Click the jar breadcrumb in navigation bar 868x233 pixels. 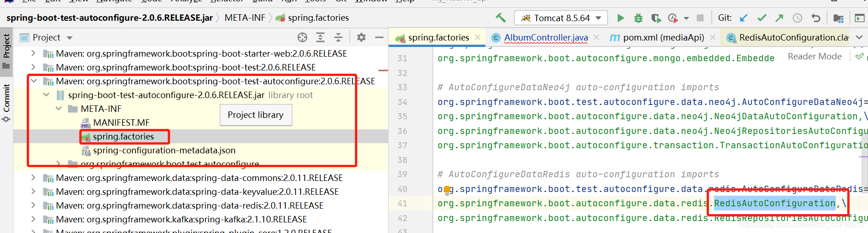pos(110,17)
